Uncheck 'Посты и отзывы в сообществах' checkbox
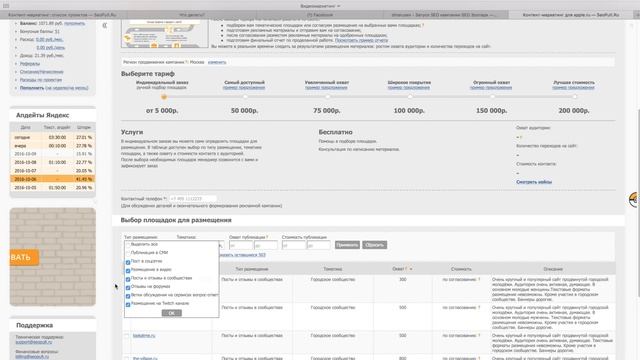 click(128, 279)
